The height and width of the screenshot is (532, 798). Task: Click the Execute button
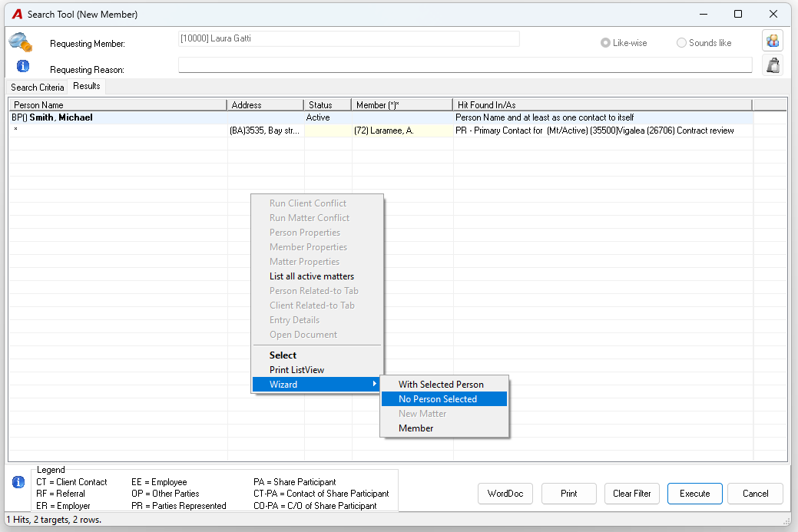coord(694,494)
